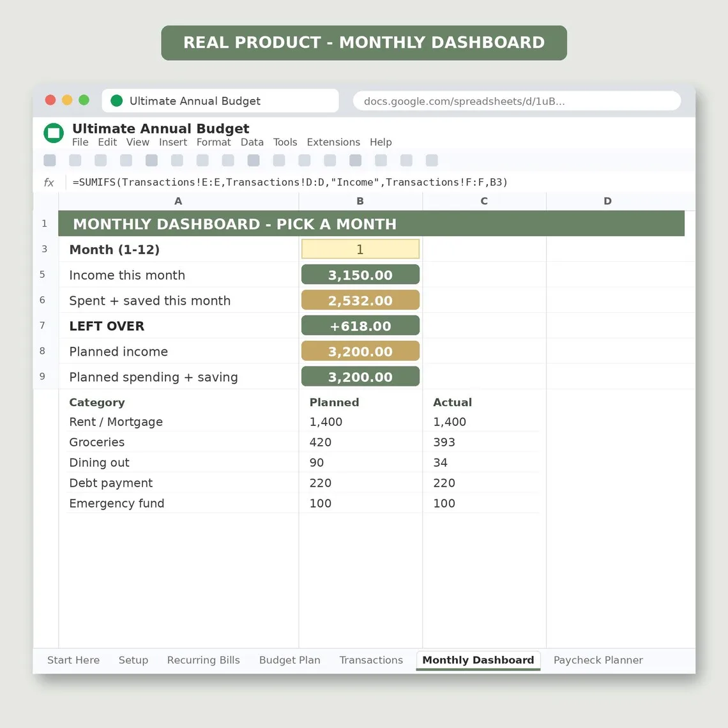Select the Planned income value cell
Screen dimensions: 728x728
[360, 351]
